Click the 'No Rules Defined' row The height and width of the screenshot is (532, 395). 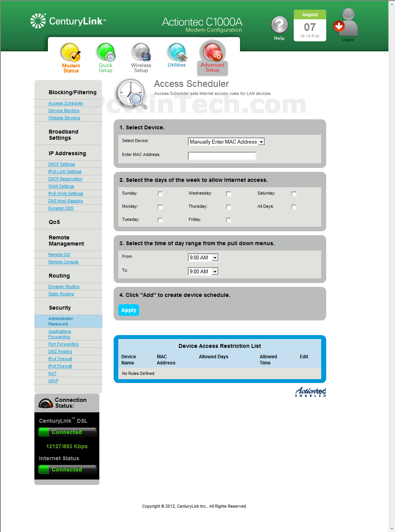(220, 373)
